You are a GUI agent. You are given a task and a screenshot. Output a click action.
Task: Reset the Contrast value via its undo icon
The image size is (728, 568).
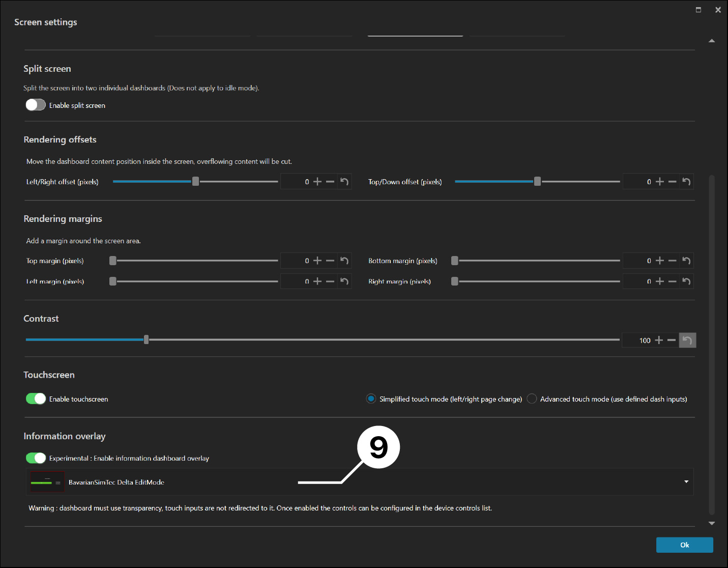[687, 339]
